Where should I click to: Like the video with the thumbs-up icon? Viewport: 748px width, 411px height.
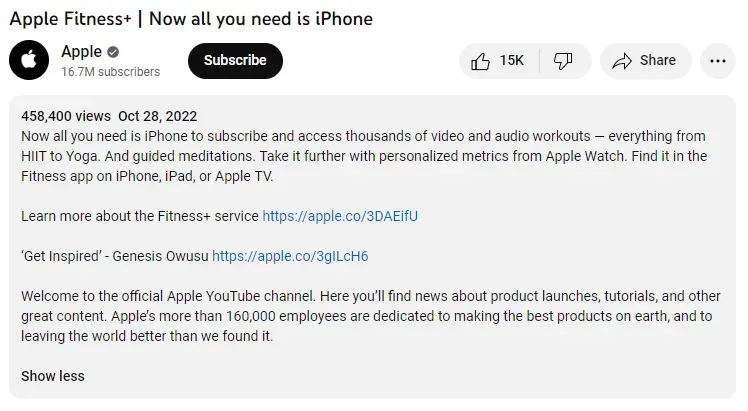481,61
